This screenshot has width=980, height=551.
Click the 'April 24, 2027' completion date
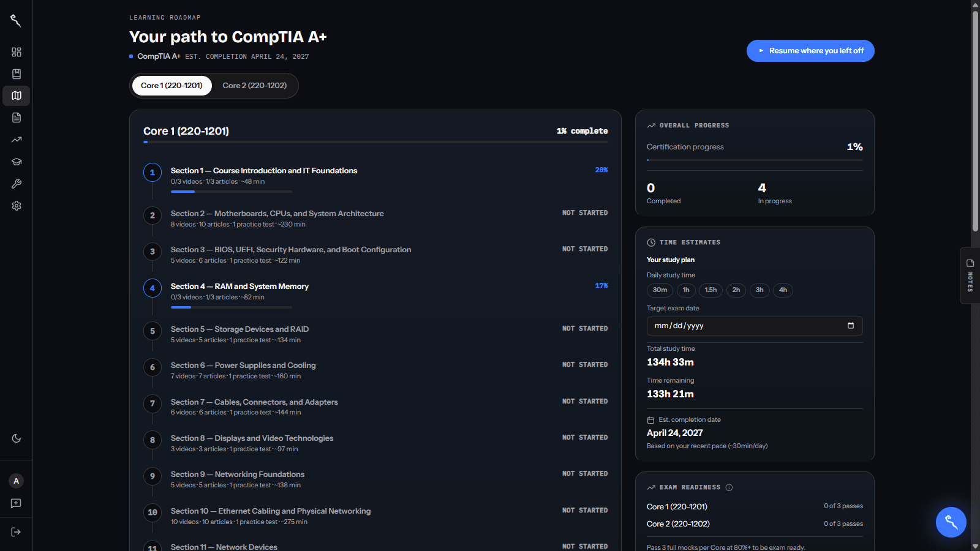tap(675, 433)
